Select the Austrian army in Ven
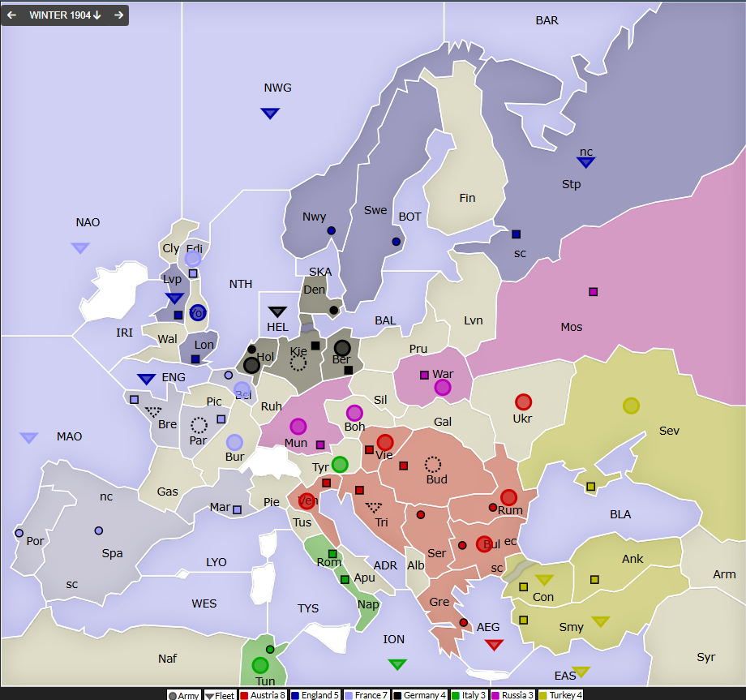Screen dimensions: 746x700 pos(307,500)
